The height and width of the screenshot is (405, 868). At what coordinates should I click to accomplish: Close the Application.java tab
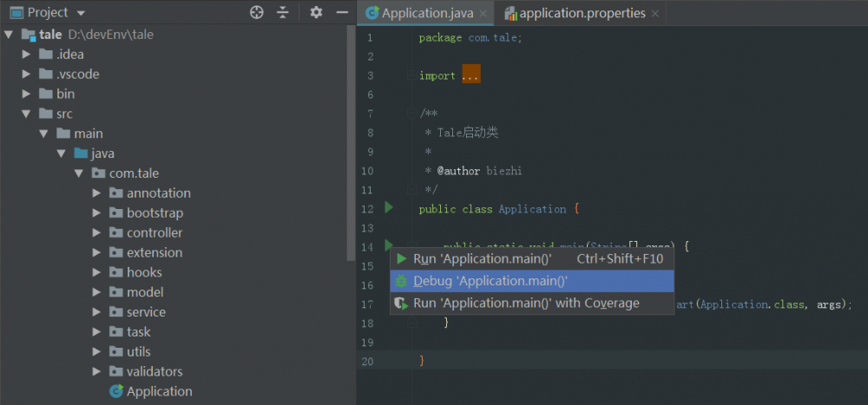point(483,14)
